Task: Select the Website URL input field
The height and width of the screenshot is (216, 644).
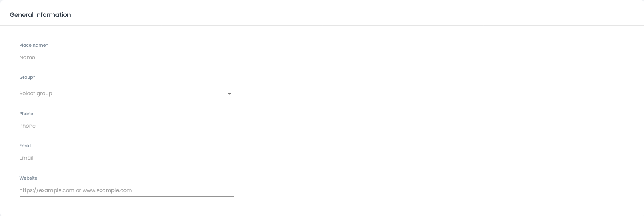Action: 127,190
